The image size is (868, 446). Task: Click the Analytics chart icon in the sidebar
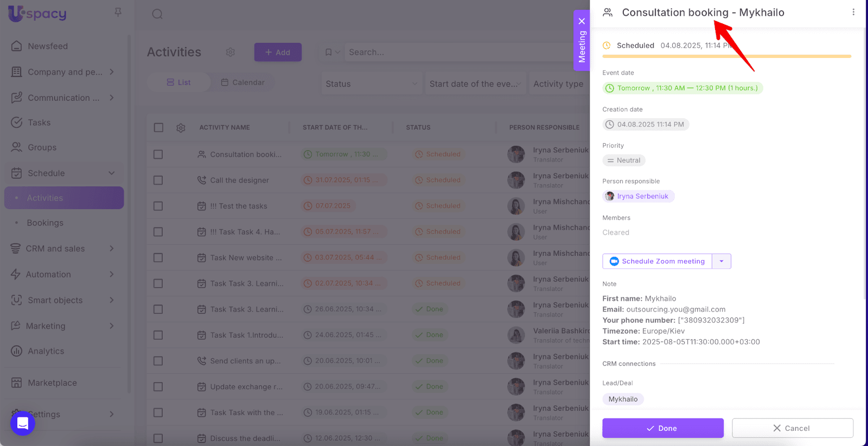click(x=17, y=351)
